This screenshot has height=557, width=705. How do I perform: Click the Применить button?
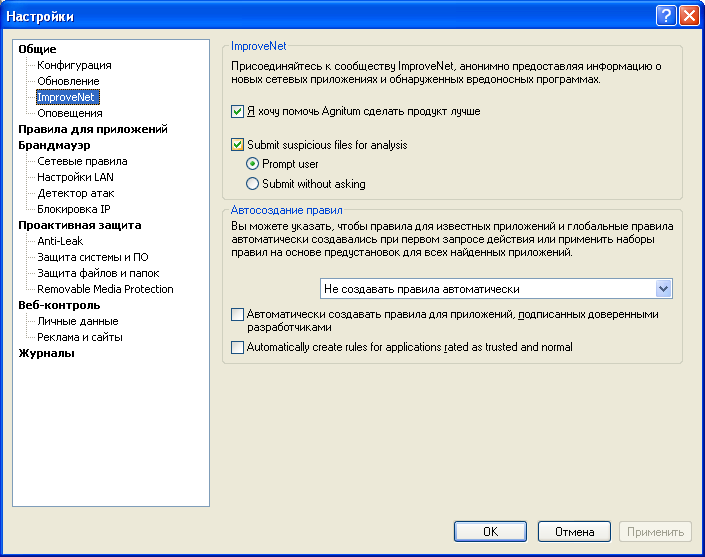pyautogui.click(x=655, y=532)
